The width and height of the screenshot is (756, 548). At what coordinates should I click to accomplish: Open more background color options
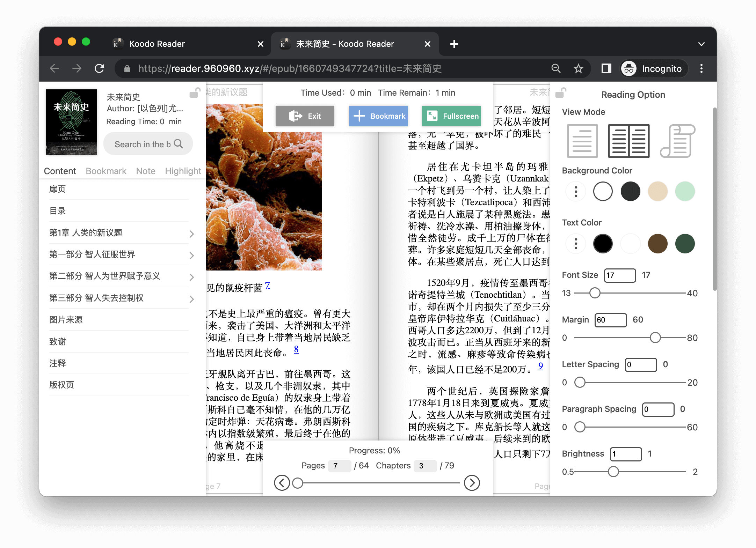[576, 191]
